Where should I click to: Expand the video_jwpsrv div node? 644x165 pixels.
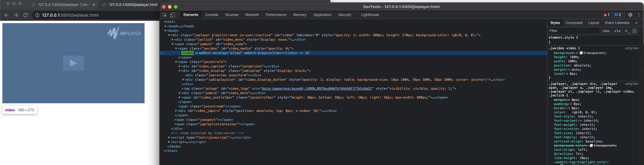coord(176,111)
